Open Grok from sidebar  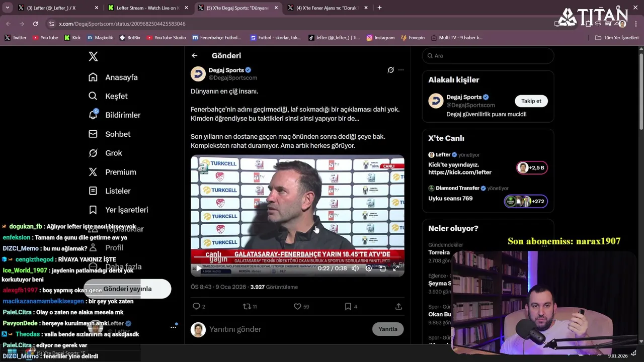coord(106,153)
